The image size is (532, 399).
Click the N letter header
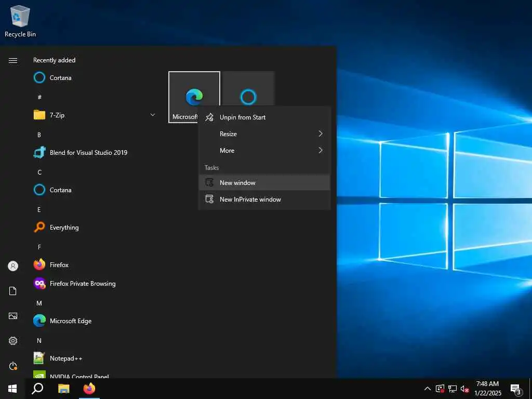click(x=39, y=341)
